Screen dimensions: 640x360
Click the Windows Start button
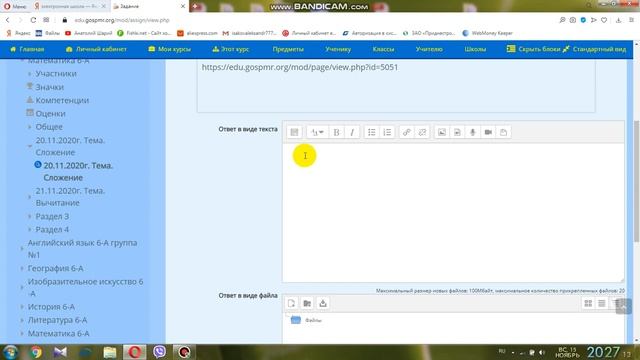click(x=11, y=352)
